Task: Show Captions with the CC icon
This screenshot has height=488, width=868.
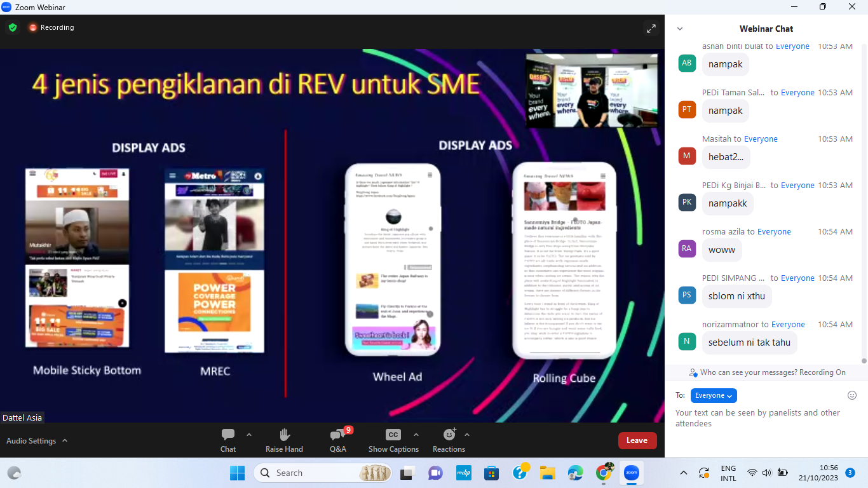Action: pyautogui.click(x=393, y=435)
